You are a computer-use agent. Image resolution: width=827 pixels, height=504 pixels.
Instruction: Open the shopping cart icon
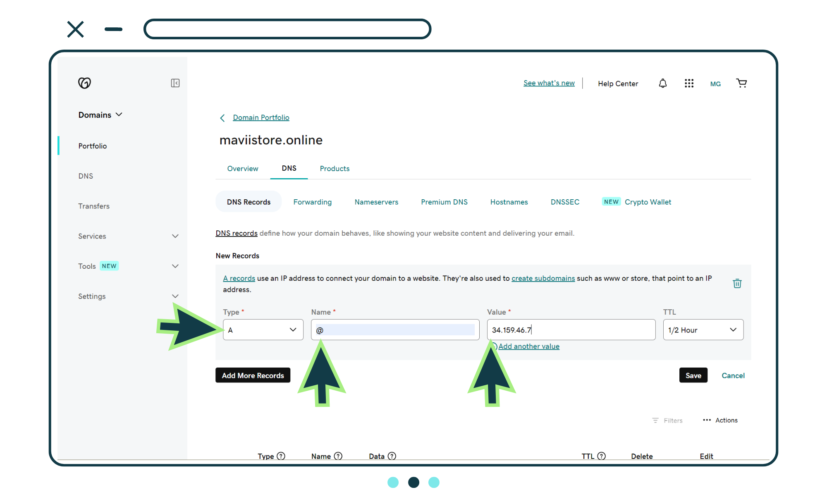click(x=741, y=84)
